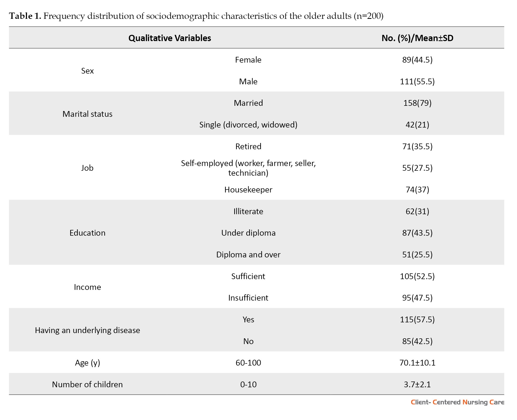Click Single (divorced, widowed) cell
This screenshot has width=517, height=420.
[x=248, y=125]
